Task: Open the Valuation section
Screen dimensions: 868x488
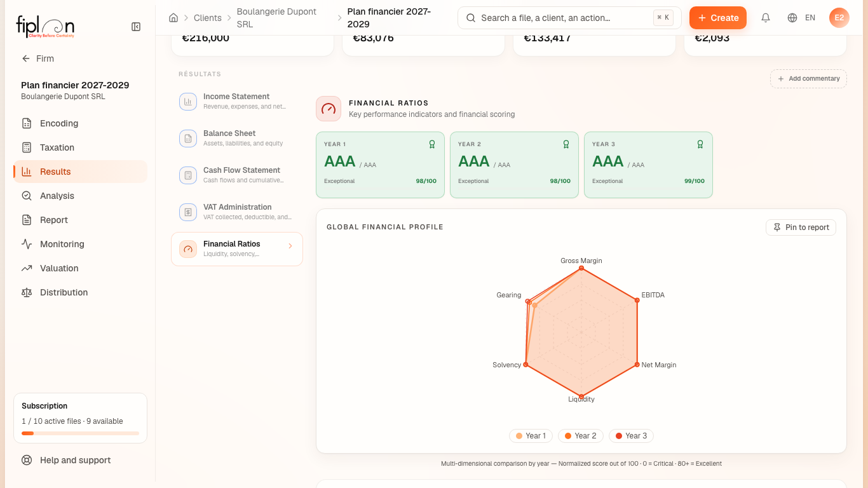Action: point(80,268)
